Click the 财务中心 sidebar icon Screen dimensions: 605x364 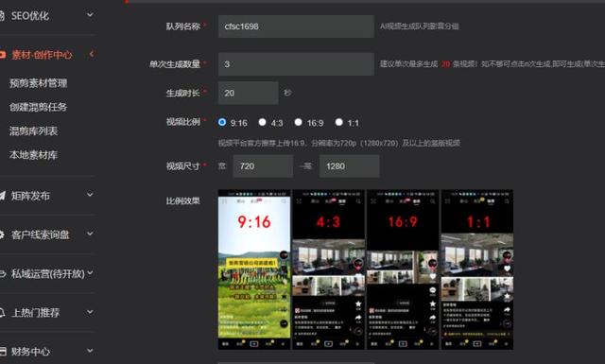coord(2,352)
